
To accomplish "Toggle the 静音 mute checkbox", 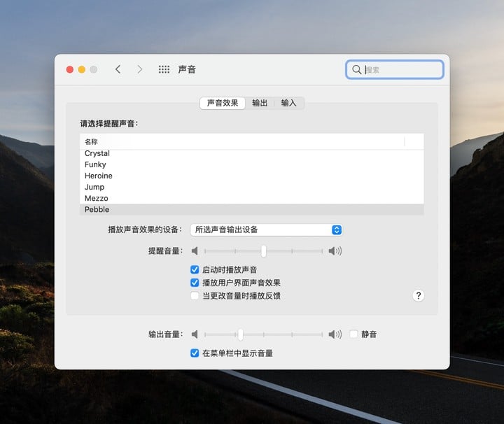I will [353, 334].
